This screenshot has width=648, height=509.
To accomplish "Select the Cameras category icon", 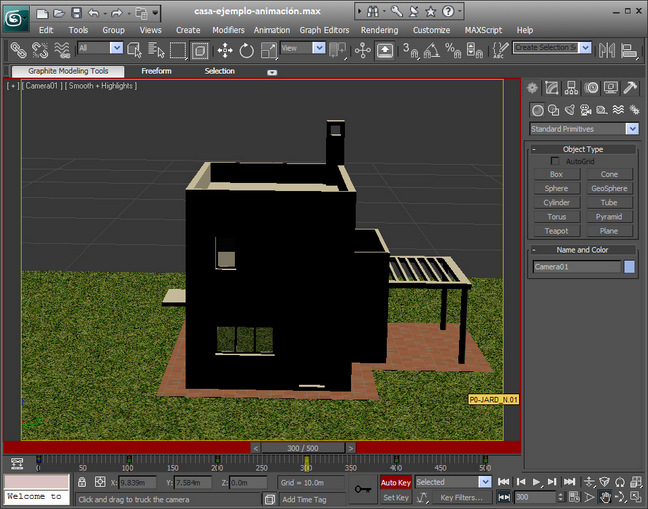I will 585,110.
